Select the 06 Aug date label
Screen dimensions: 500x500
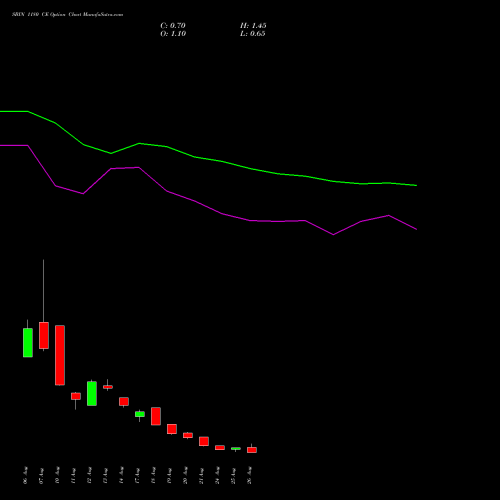click(x=25, y=475)
